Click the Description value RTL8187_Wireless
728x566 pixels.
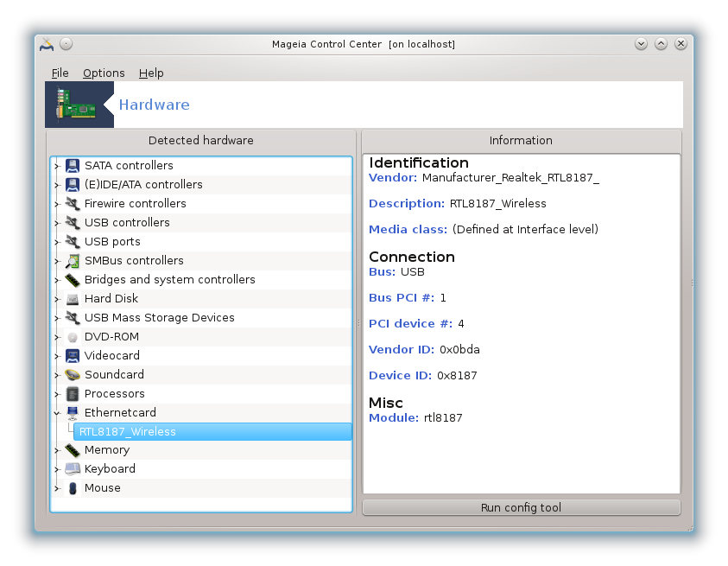(x=497, y=204)
